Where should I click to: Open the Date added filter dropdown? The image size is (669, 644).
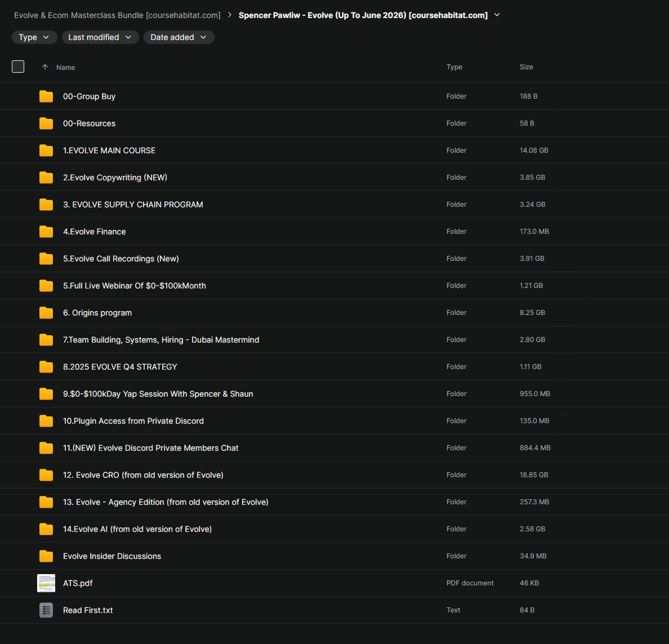tap(179, 37)
